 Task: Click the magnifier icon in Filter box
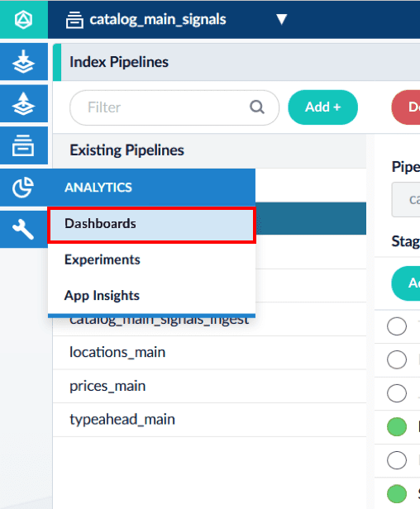click(x=257, y=107)
